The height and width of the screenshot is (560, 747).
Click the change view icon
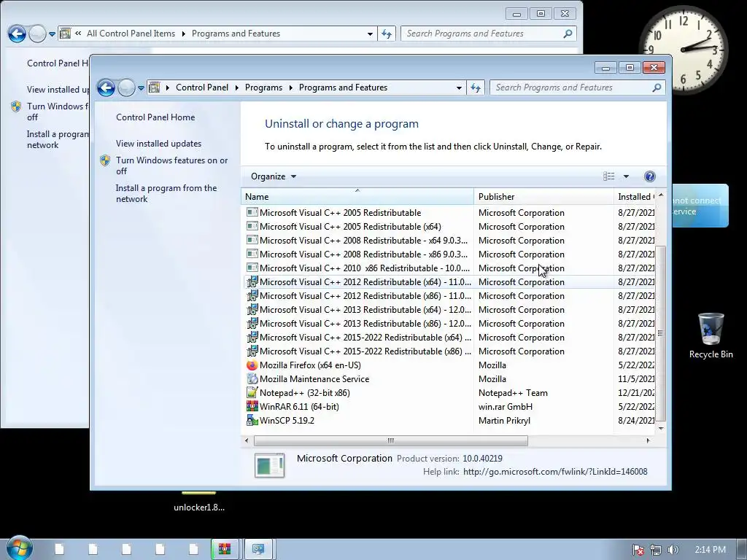point(609,176)
